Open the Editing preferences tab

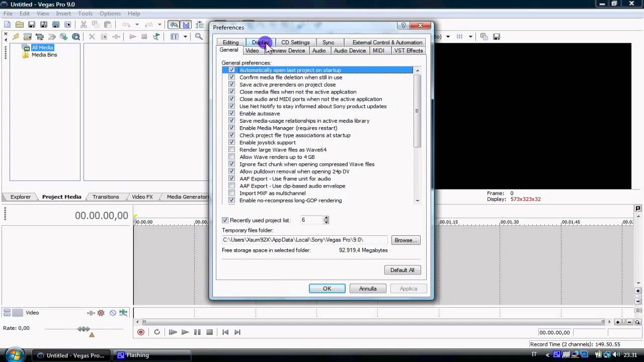coord(230,42)
